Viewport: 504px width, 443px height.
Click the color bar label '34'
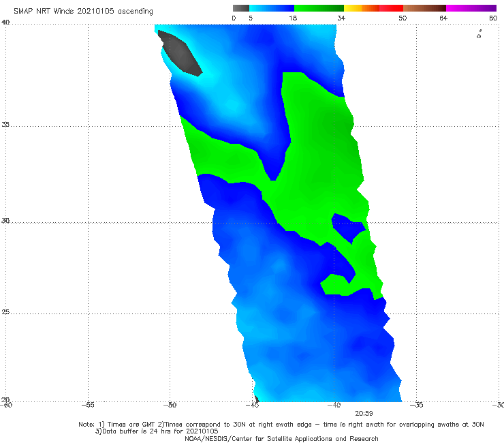[341, 18]
